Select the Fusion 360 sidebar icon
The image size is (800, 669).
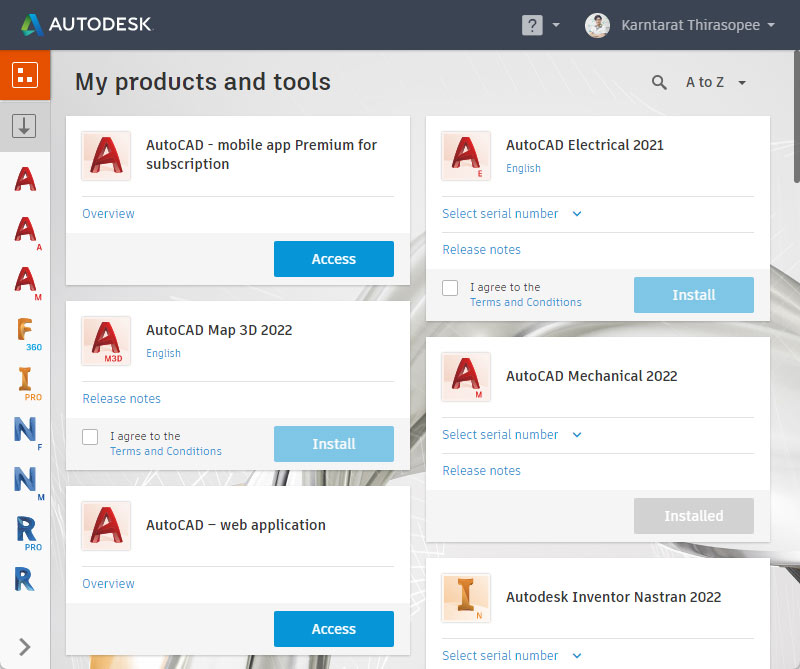tap(26, 331)
